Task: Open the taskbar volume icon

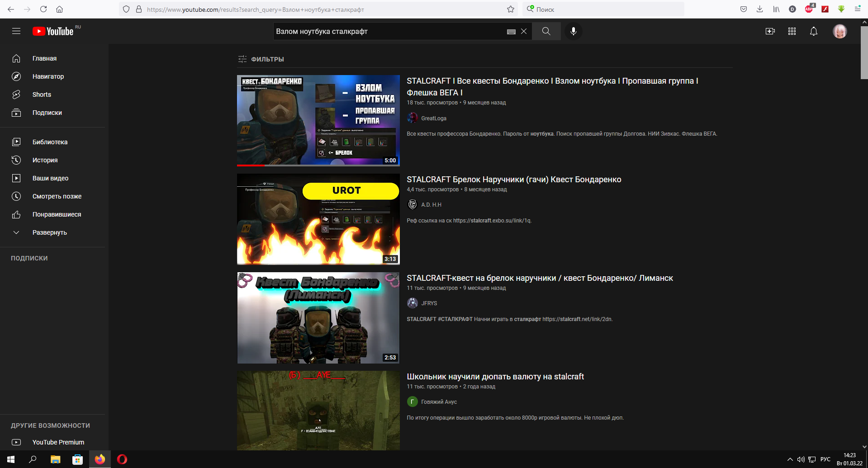Action: tap(801, 459)
